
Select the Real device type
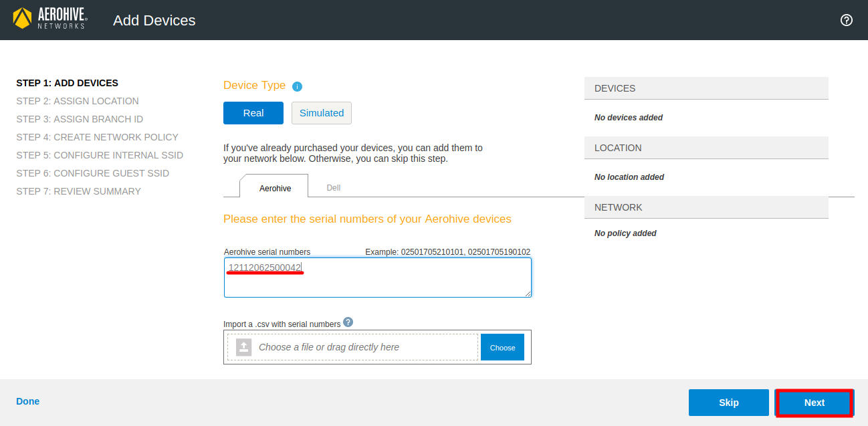(253, 113)
